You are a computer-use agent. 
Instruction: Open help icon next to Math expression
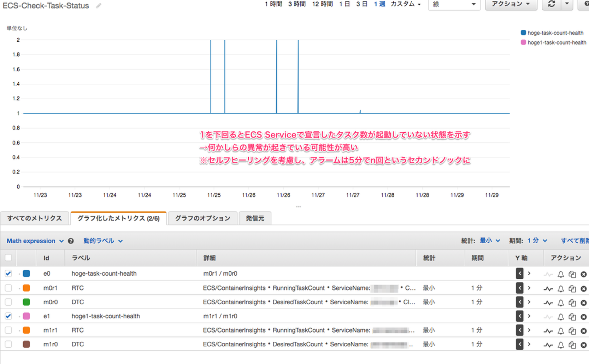(71, 241)
